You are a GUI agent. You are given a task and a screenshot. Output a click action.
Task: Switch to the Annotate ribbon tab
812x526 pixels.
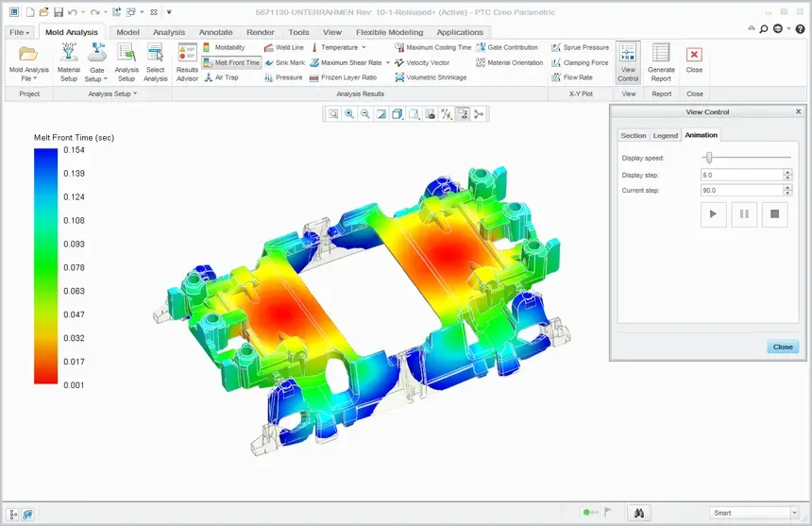[x=216, y=32]
